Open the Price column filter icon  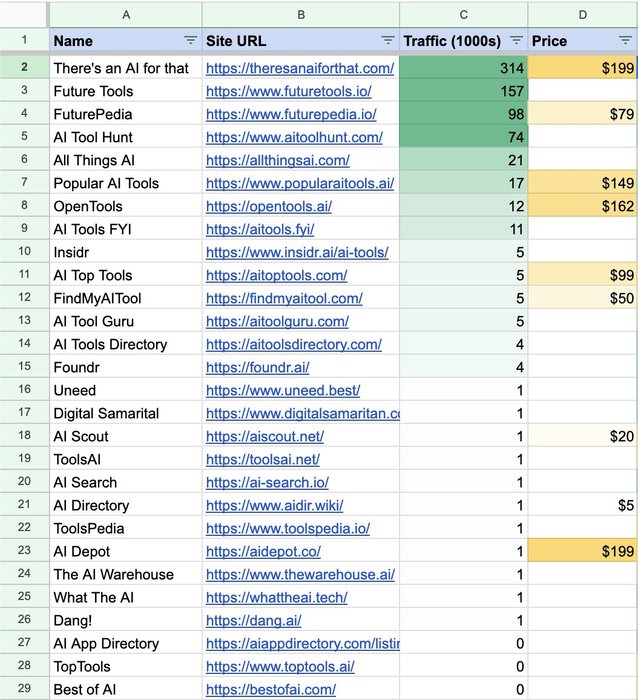[625, 41]
